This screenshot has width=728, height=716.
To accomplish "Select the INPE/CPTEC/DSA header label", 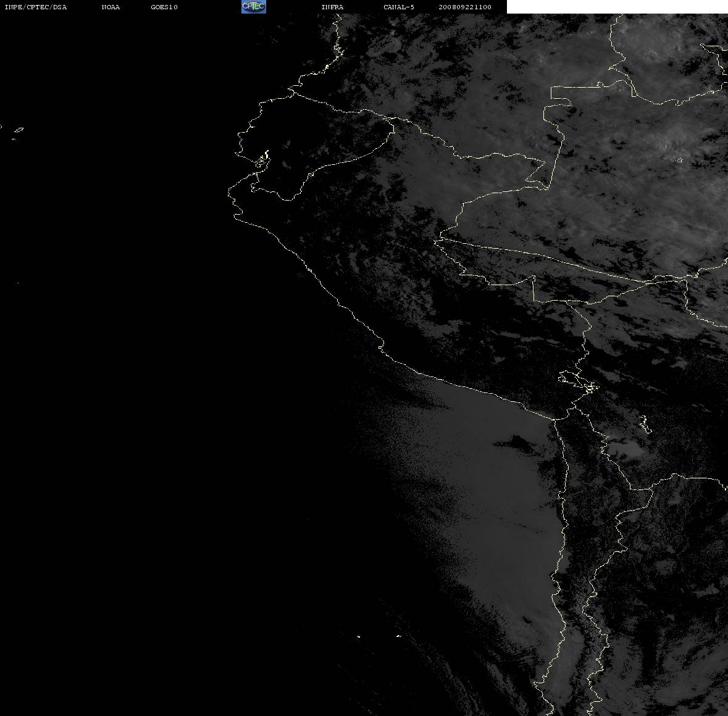I will [x=36, y=7].
